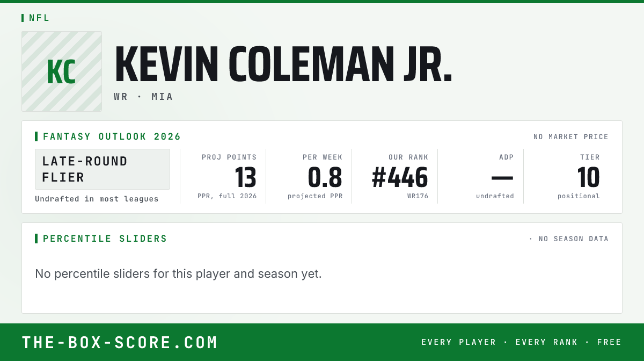Screen dimensions: 644x361
Task: Click the Tier 10 positional stat
Action: (x=589, y=178)
